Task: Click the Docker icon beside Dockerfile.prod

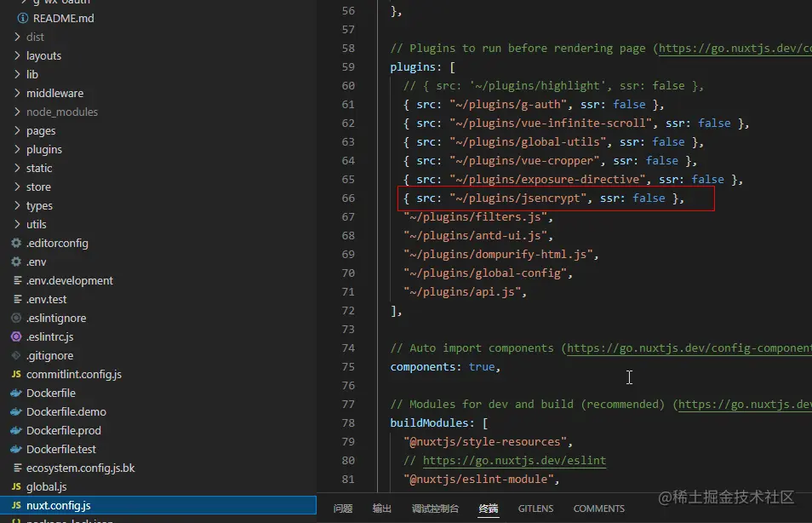Action: click(x=16, y=430)
